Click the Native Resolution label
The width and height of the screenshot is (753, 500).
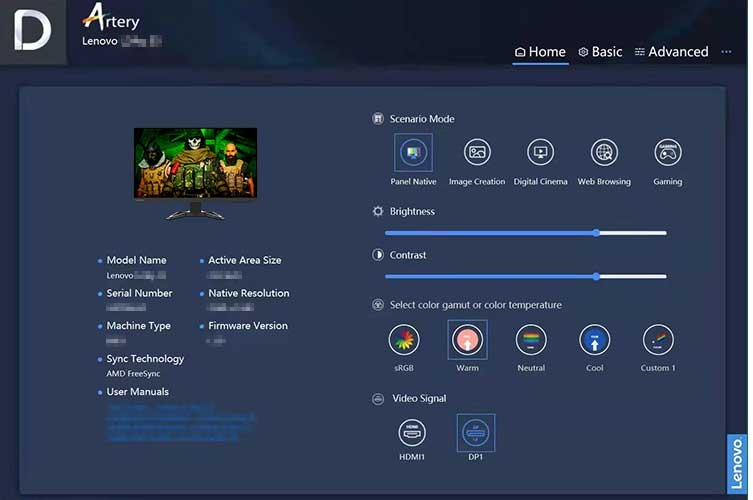(249, 293)
